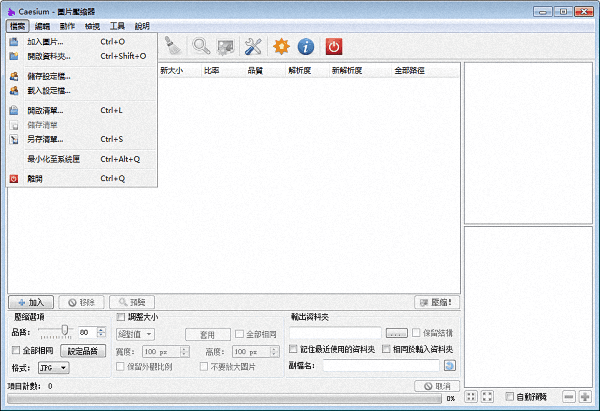Open the 說明 menu

coord(142,26)
